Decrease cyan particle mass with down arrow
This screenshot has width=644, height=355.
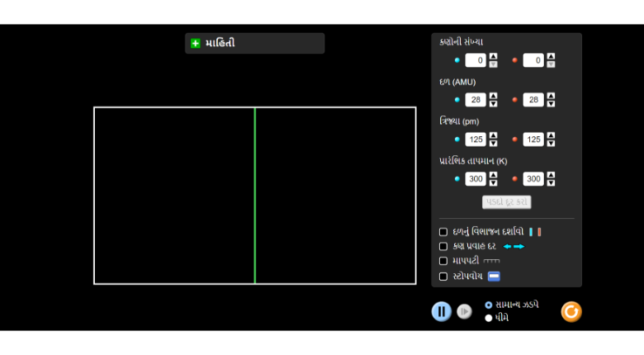click(x=493, y=104)
